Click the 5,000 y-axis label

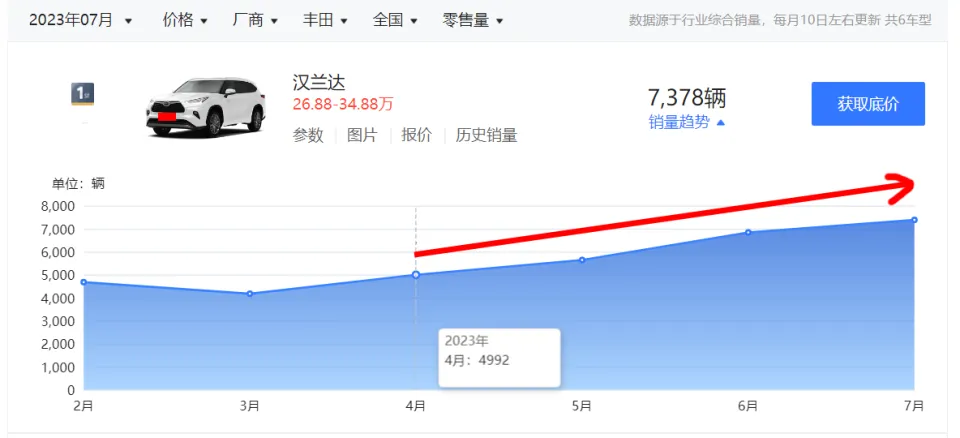point(58,275)
